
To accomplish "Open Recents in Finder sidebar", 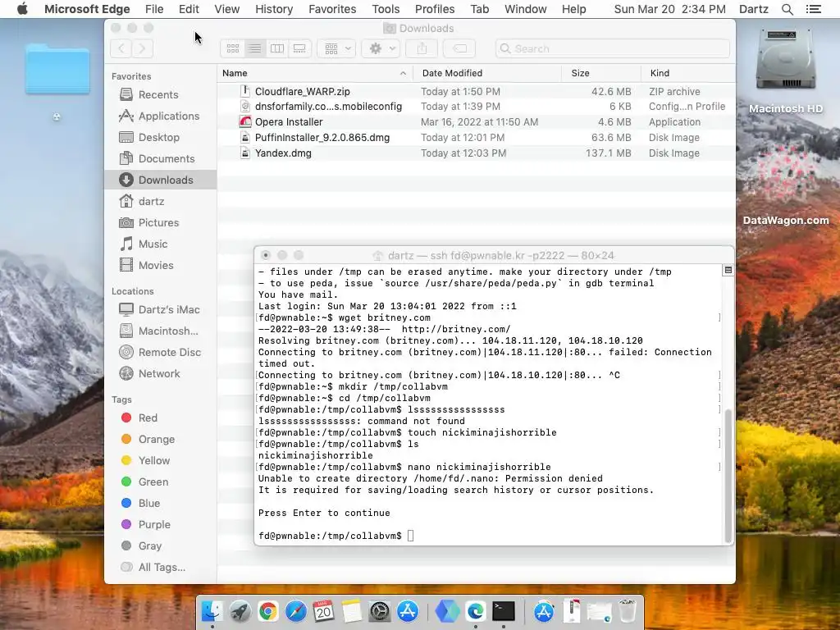I will (x=160, y=95).
